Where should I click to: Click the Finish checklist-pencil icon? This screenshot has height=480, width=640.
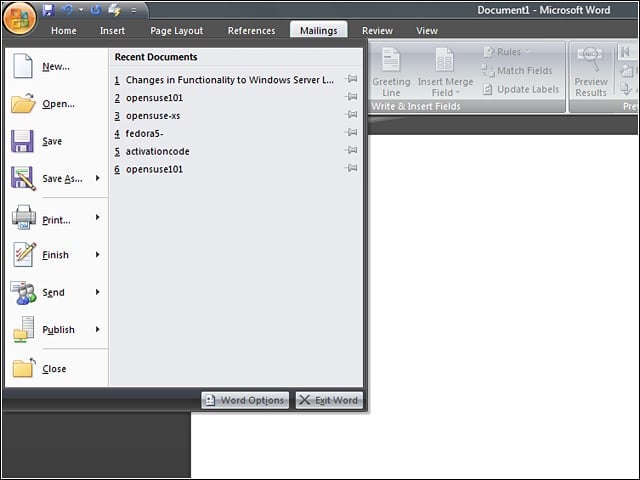pos(24,254)
